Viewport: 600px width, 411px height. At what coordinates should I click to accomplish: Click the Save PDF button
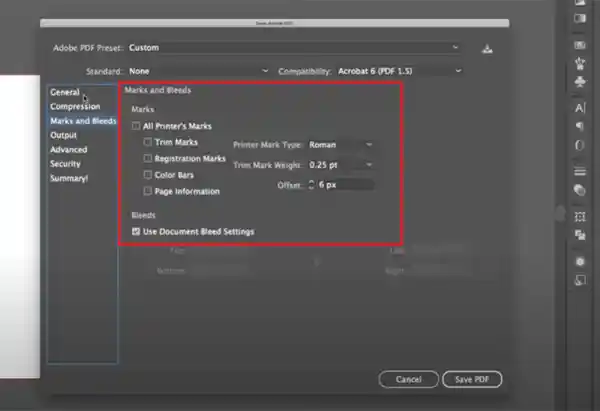pos(472,379)
